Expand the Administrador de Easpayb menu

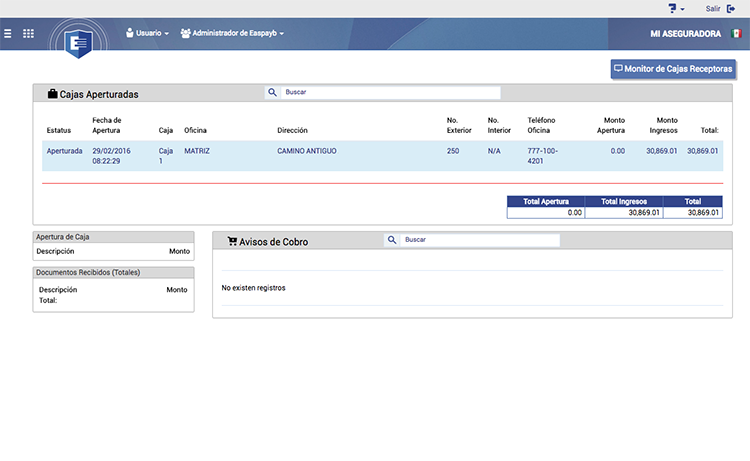pos(232,33)
